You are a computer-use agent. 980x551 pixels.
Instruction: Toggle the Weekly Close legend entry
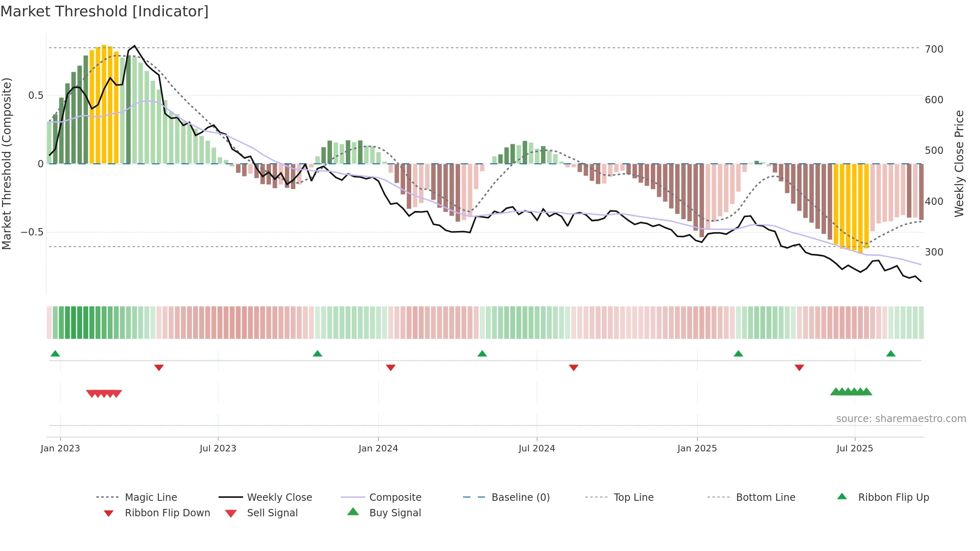pos(265,497)
